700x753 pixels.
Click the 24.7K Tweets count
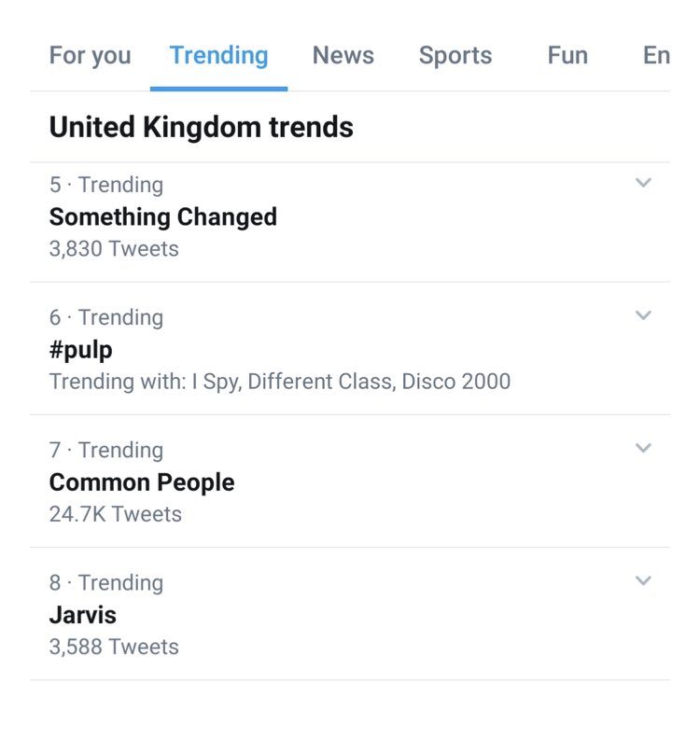[116, 514]
